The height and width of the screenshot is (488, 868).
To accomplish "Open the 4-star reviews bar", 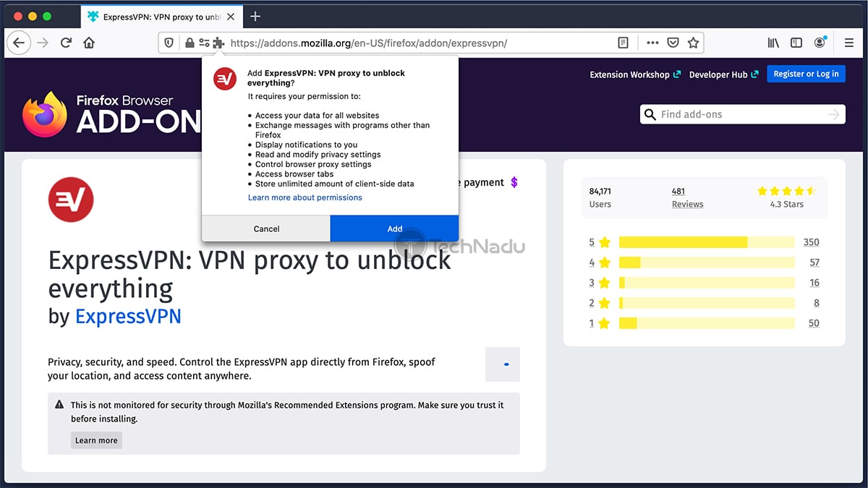I will pyautogui.click(x=707, y=262).
